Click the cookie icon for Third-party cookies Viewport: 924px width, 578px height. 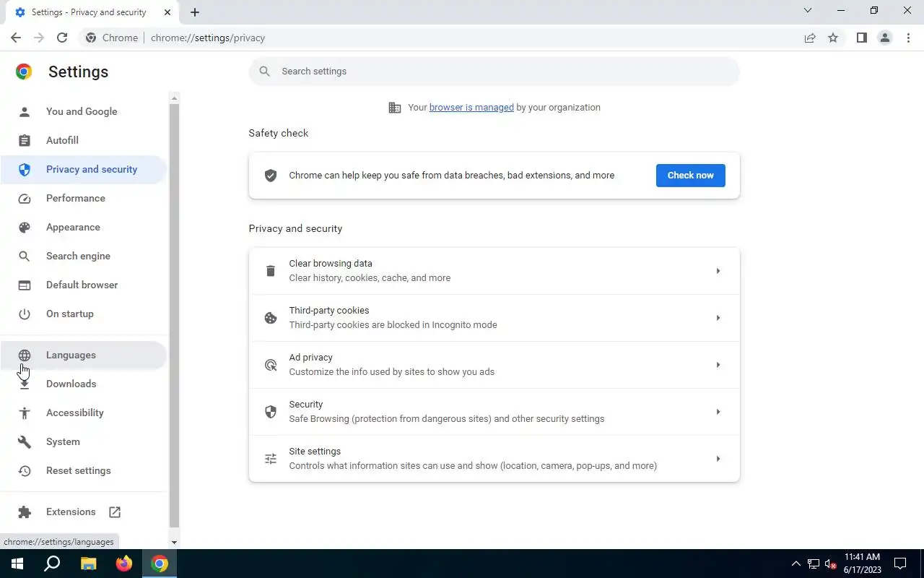pos(271,318)
